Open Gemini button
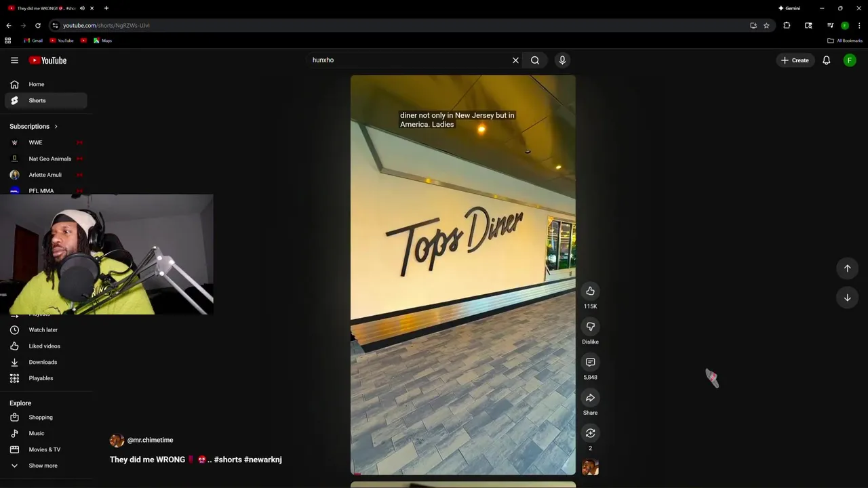 click(x=789, y=8)
